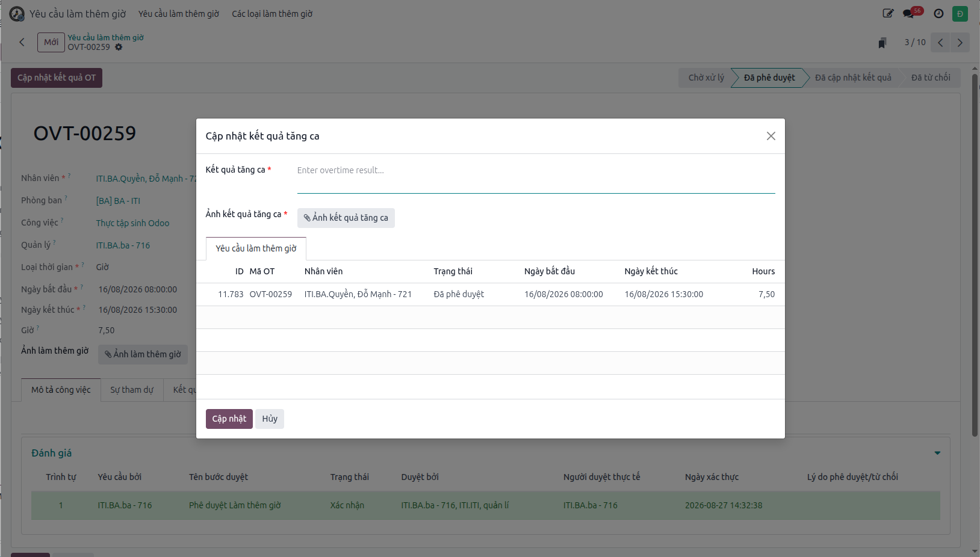
Task: Switch to the 'Sự tham dự' tab
Action: [x=132, y=390]
